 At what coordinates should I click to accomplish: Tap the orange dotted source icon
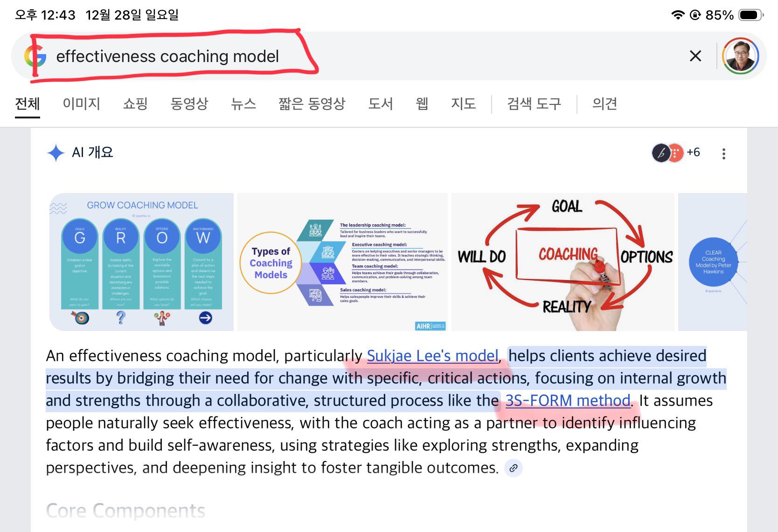click(x=676, y=152)
